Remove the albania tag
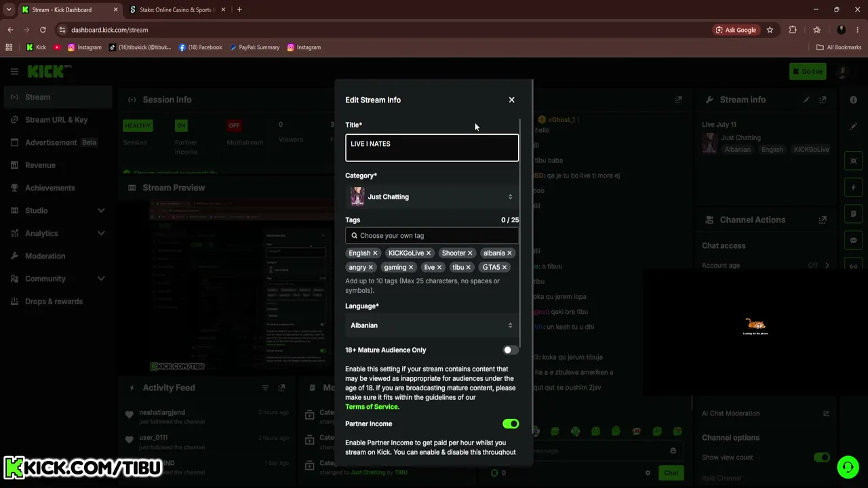This screenshot has height=488, width=868. [x=509, y=253]
